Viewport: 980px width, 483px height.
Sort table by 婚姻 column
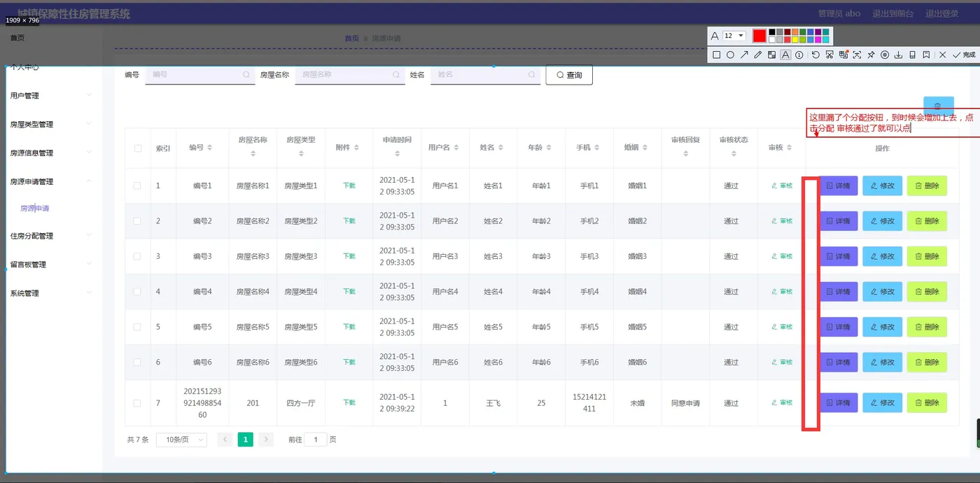(645, 148)
